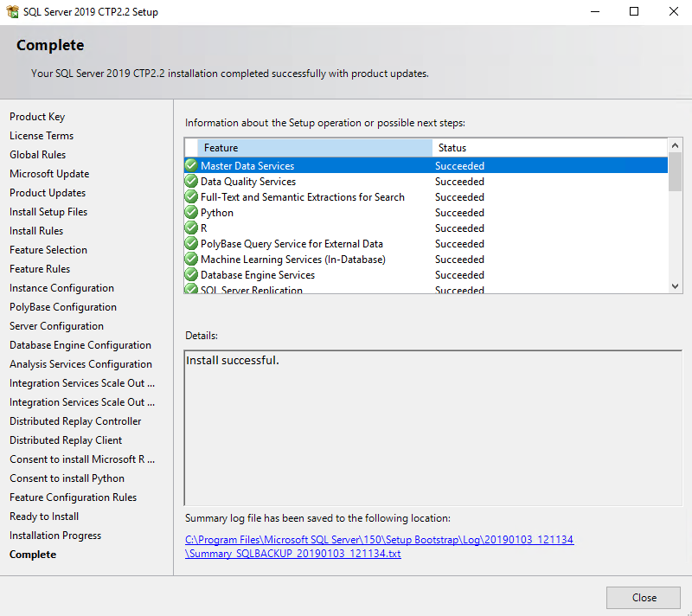This screenshot has width=692, height=616.
Task: Click inside the Details text box
Action: [433, 428]
